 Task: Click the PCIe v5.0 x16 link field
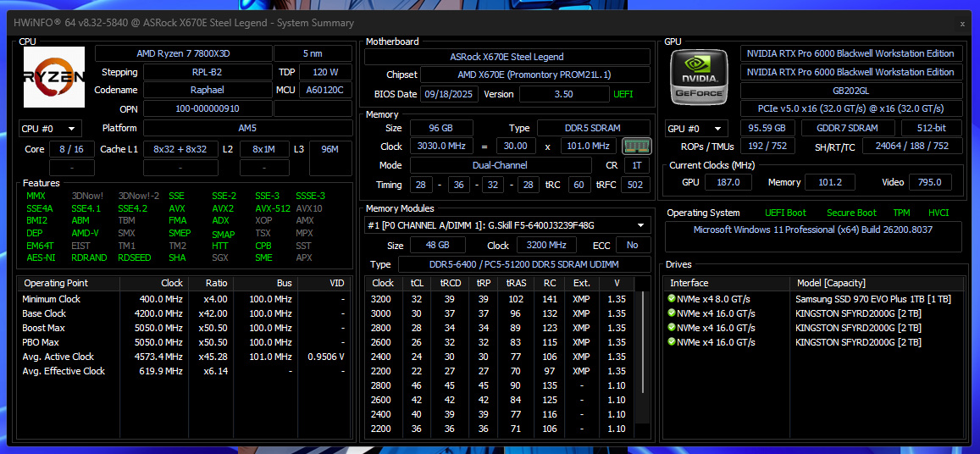pos(850,108)
